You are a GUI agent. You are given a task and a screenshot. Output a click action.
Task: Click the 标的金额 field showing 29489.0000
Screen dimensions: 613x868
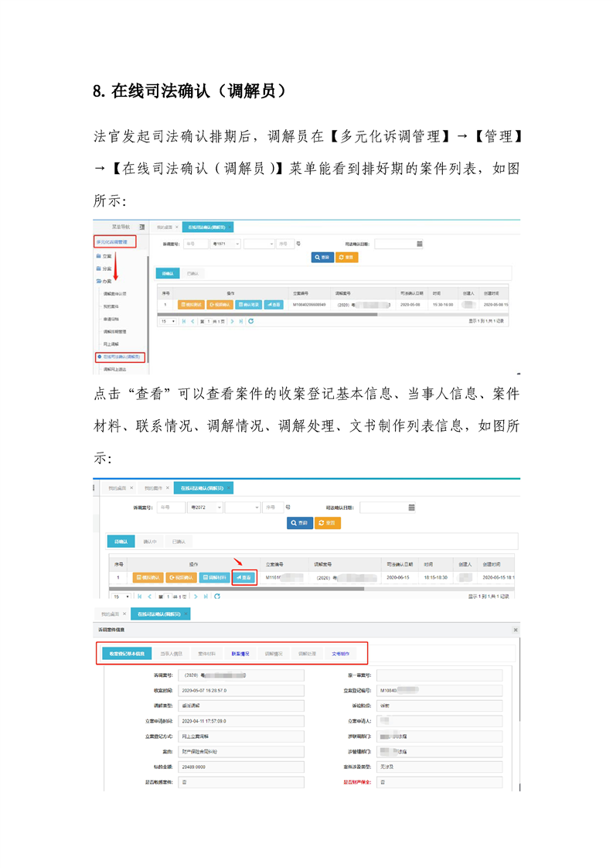pyautogui.click(x=241, y=767)
